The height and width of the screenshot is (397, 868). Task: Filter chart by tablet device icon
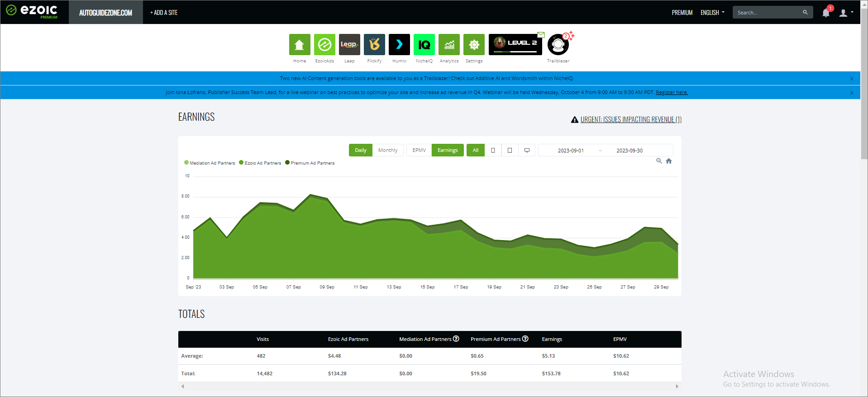(x=510, y=150)
